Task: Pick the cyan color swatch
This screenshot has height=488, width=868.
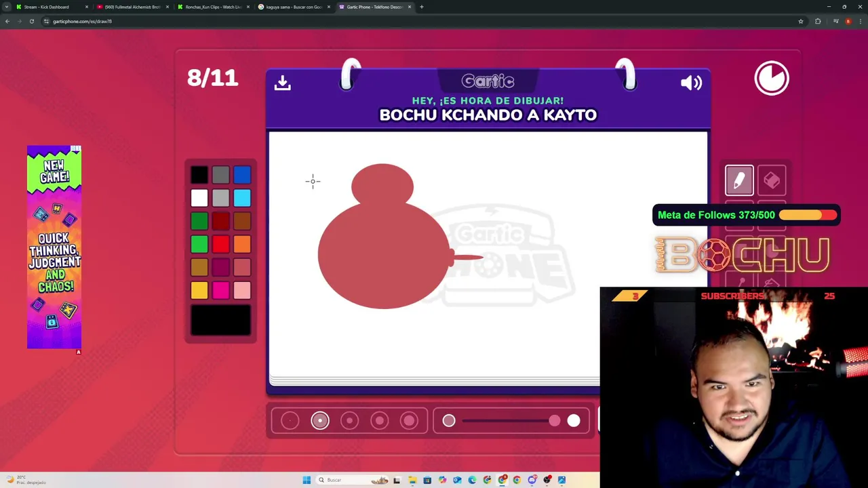Action: pos(242,198)
